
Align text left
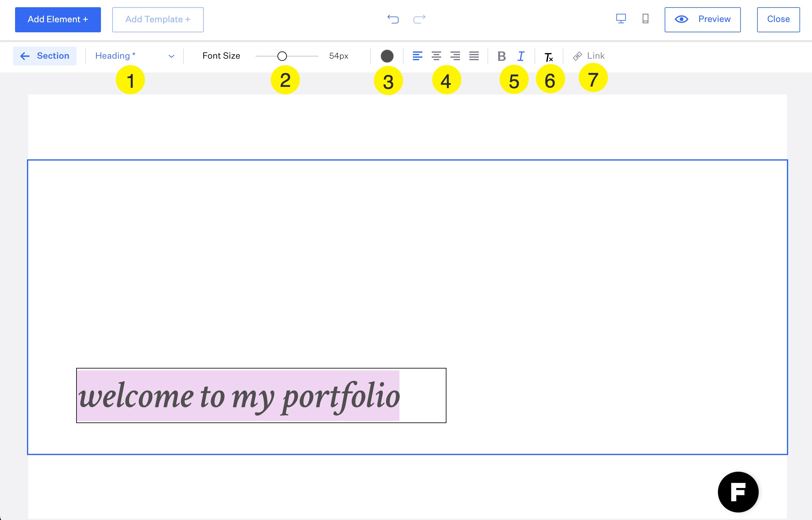[x=418, y=56]
